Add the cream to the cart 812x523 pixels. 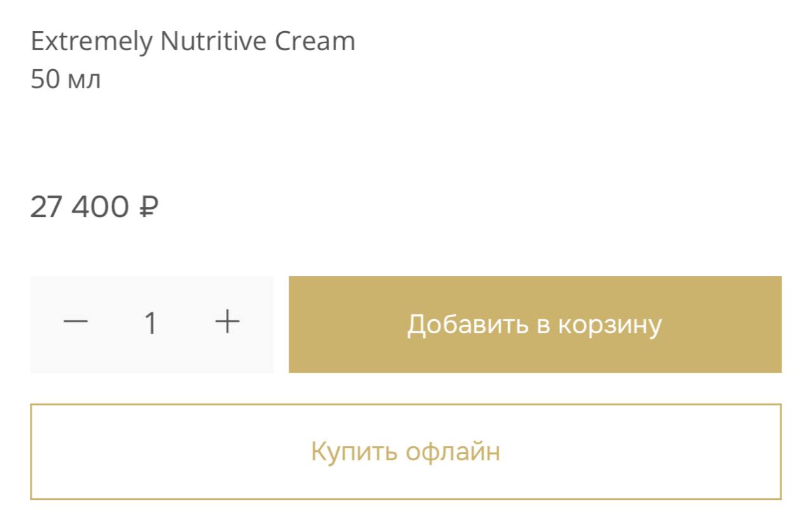535,324
